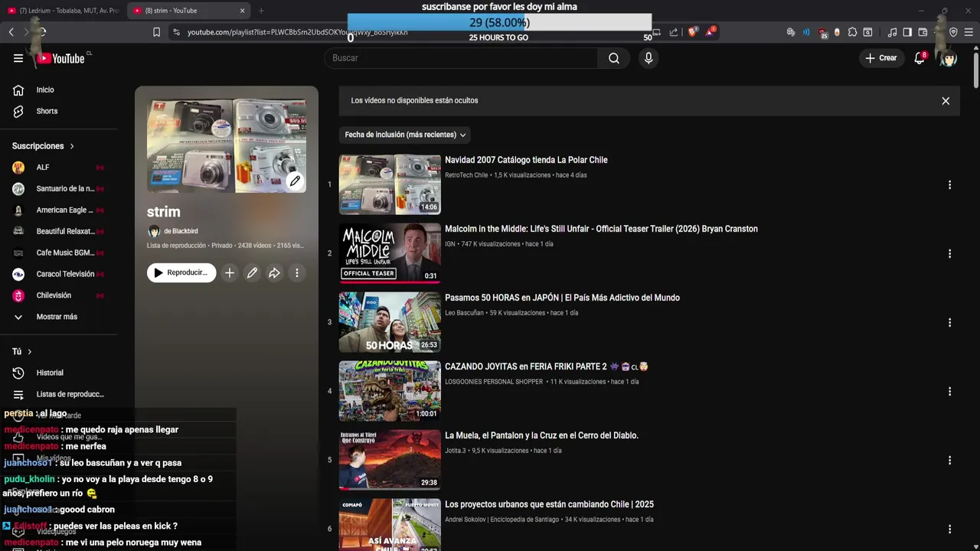The image size is (980, 551).
Task: Open the YouTube hamburger guide menu
Action: tap(18, 58)
